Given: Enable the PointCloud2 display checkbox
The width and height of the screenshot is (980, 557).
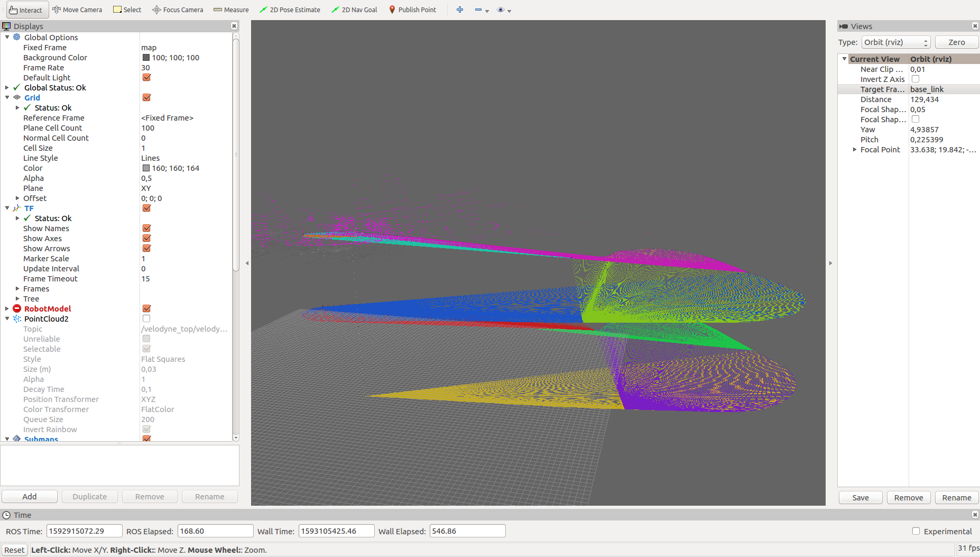Looking at the screenshot, I should tap(146, 318).
